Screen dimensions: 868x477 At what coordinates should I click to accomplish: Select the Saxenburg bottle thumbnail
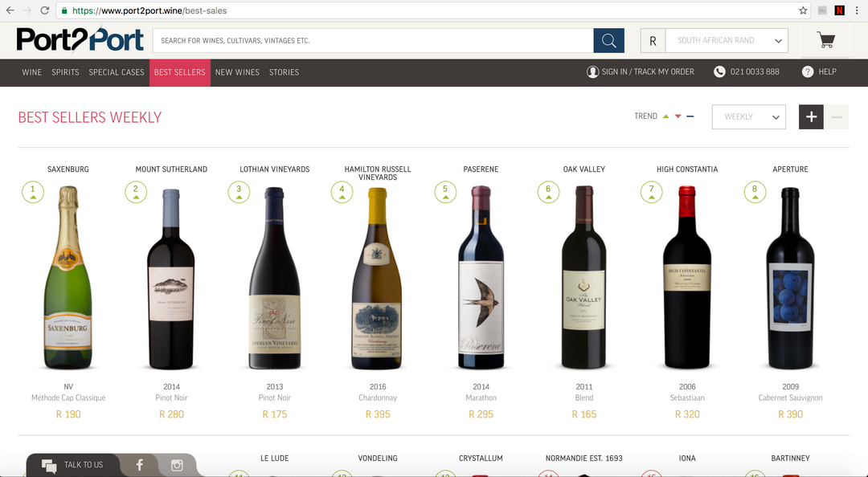[68, 277]
